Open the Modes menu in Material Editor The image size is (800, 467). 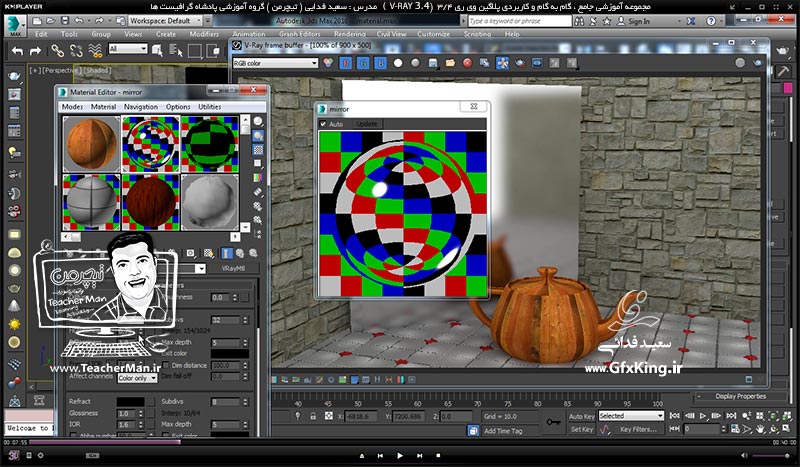click(x=72, y=107)
